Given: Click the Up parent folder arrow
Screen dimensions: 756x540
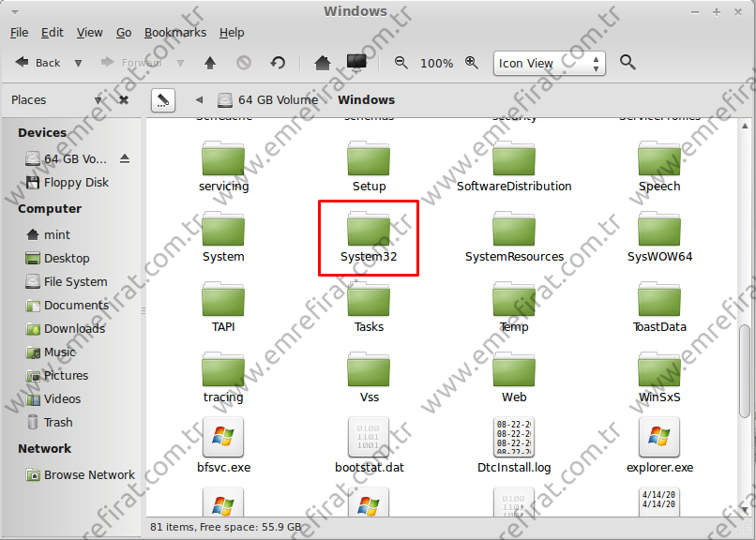Looking at the screenshot, I should pos(210,63).
